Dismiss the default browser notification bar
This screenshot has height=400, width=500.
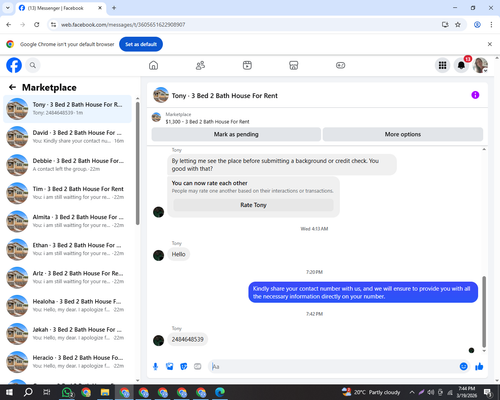pyautogui.click(x=490, y=44)
